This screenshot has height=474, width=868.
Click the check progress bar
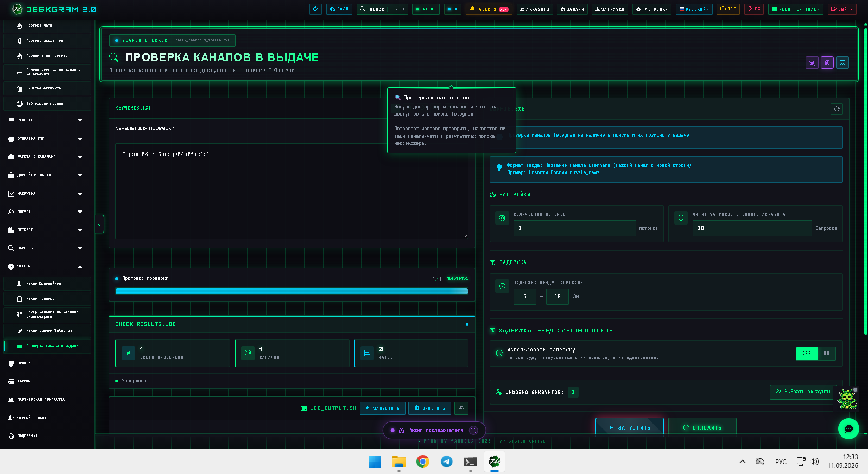[292, 291]
